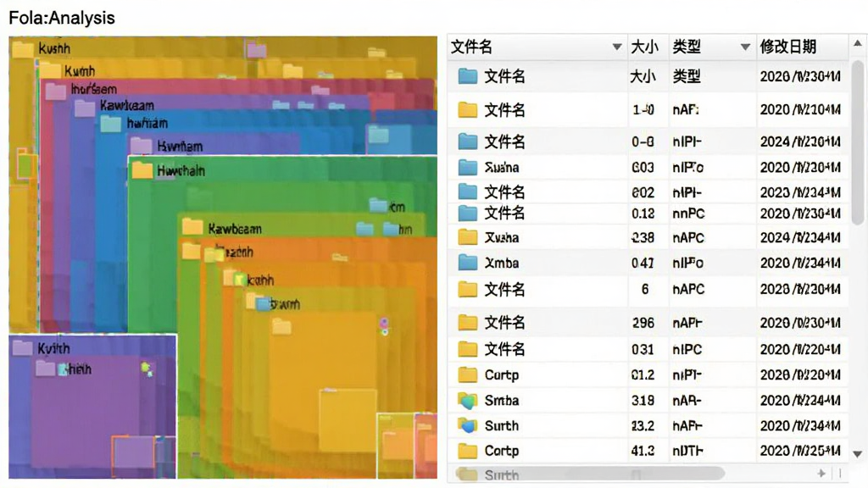The height and width of the screenshot is (488, 868).
Task: Click the size value 296
Action: 643,323
